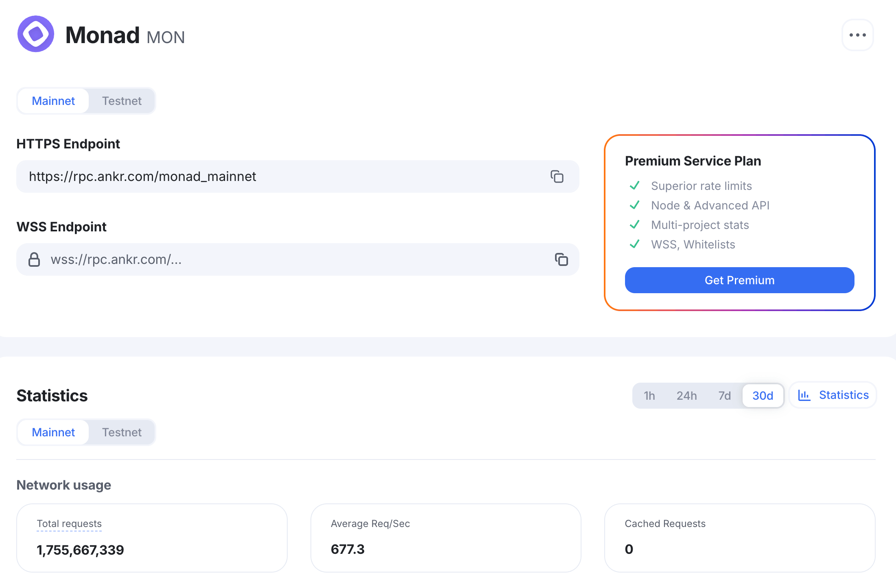Click the Monad logo icon
Viewport: 896px width, 588px height.
(x=36, y=34)
